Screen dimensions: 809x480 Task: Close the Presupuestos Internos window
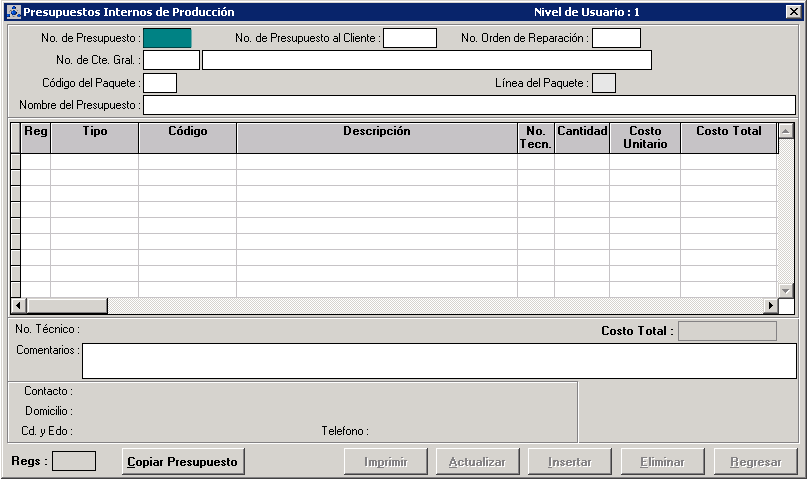tap(792, 12)
